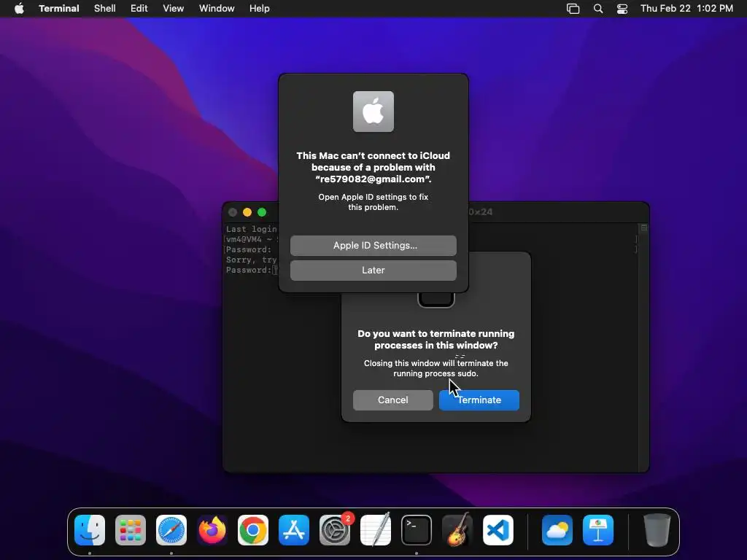Open Launchpad in the Dock
Image resolution: width=747 pixels, height=560 pixels.
click(131, 530)
